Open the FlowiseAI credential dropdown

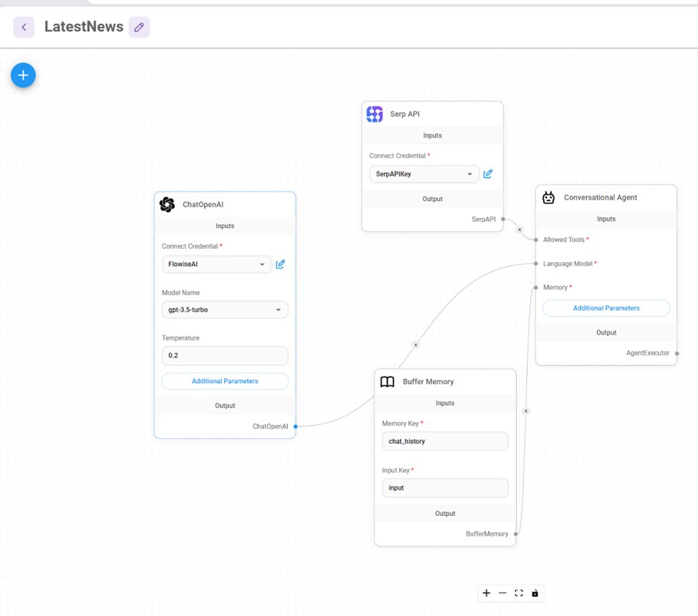[x=217, y=265]
